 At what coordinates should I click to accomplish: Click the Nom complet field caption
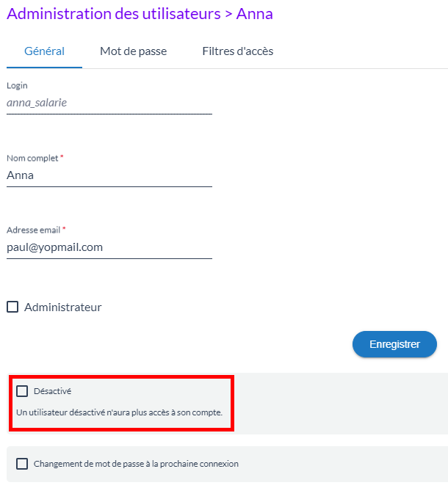tap(32, 158)
